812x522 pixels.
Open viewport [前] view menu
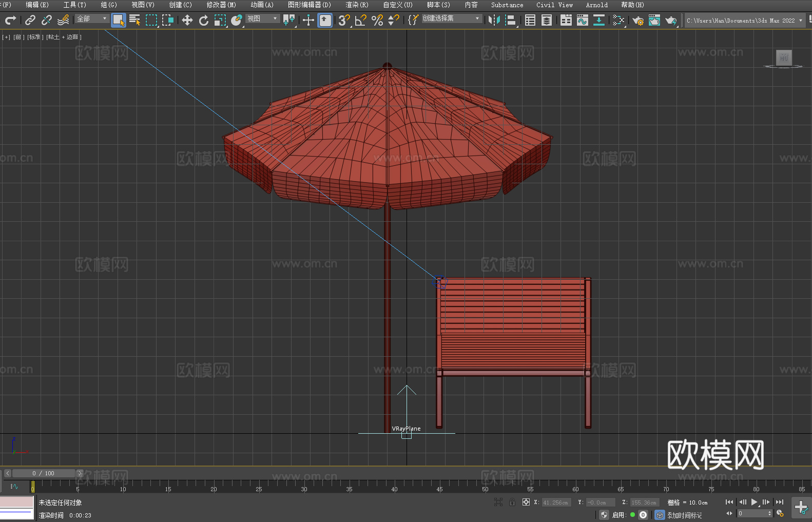pos(18,37)
